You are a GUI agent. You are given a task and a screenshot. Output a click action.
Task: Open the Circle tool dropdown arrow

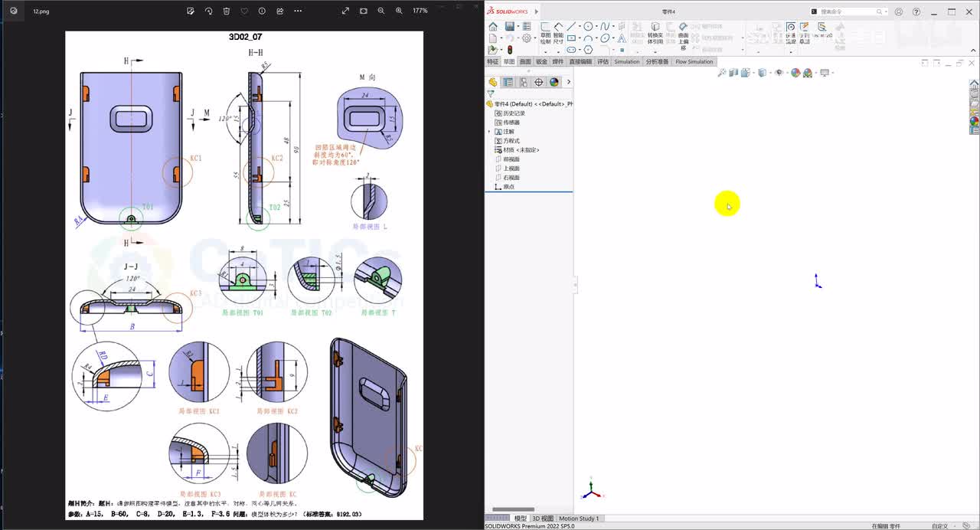coord(596,27)
